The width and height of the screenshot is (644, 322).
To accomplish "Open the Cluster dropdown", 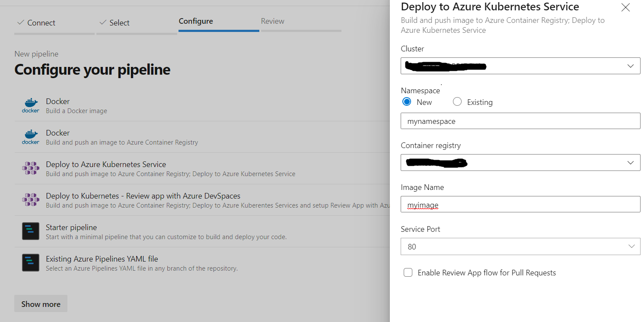I will [520, 66].
